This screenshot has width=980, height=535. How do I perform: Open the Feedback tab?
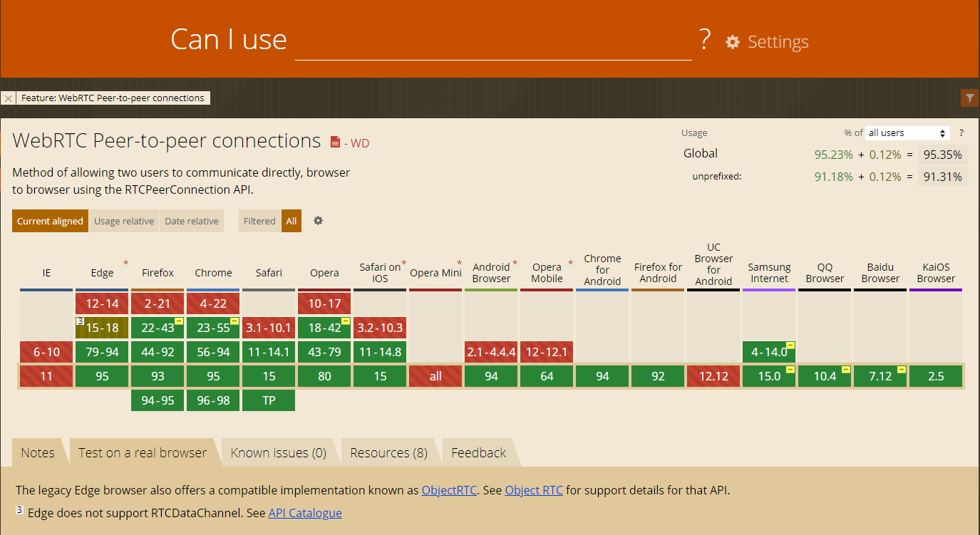[x=479, y=452]
